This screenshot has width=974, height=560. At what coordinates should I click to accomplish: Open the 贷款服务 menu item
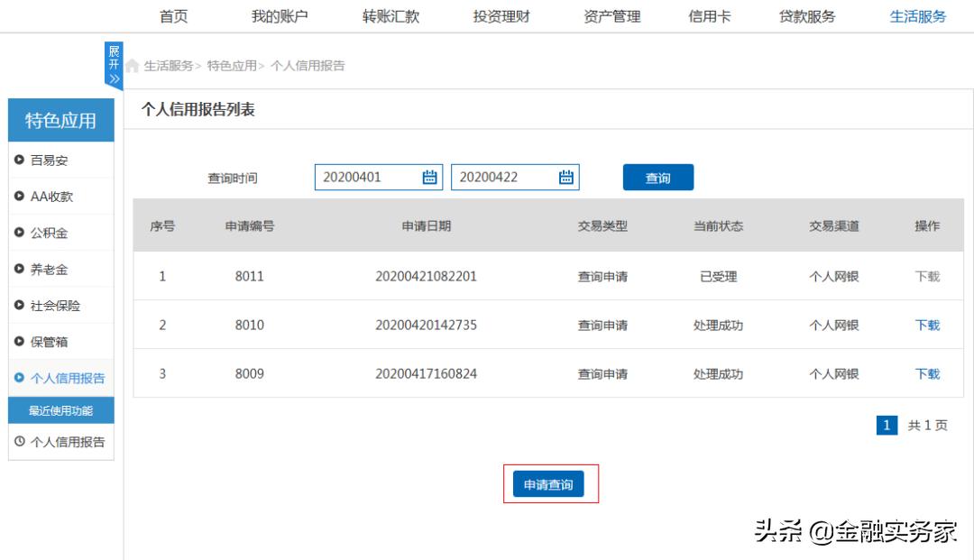(808, 15)
